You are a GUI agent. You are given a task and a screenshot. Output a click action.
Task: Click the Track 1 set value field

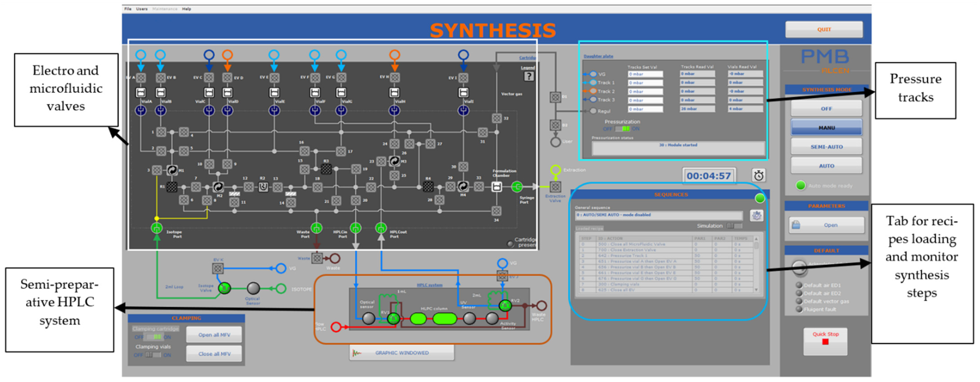coord(645,83)
